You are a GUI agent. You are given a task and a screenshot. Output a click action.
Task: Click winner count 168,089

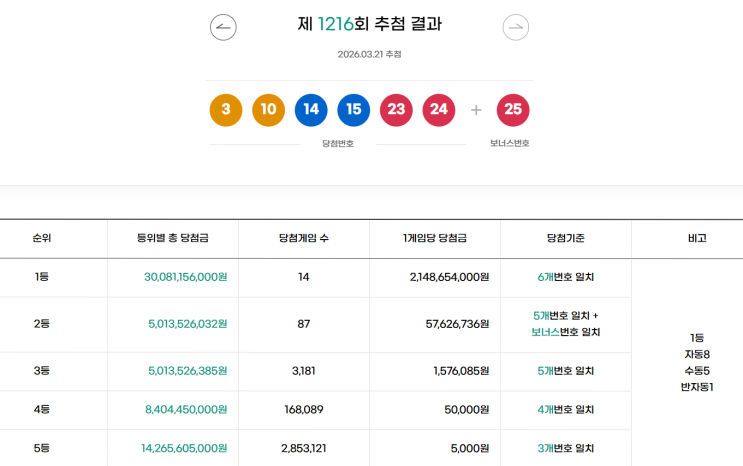304,410
